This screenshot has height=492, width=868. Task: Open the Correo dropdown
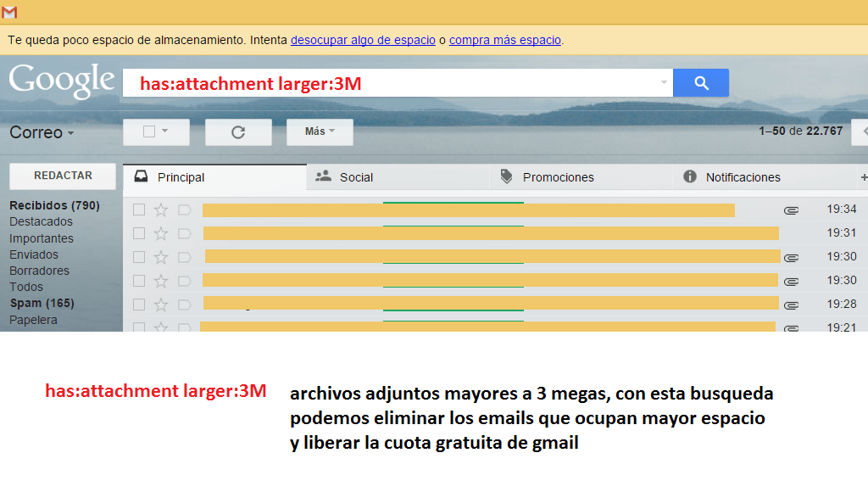42,132
